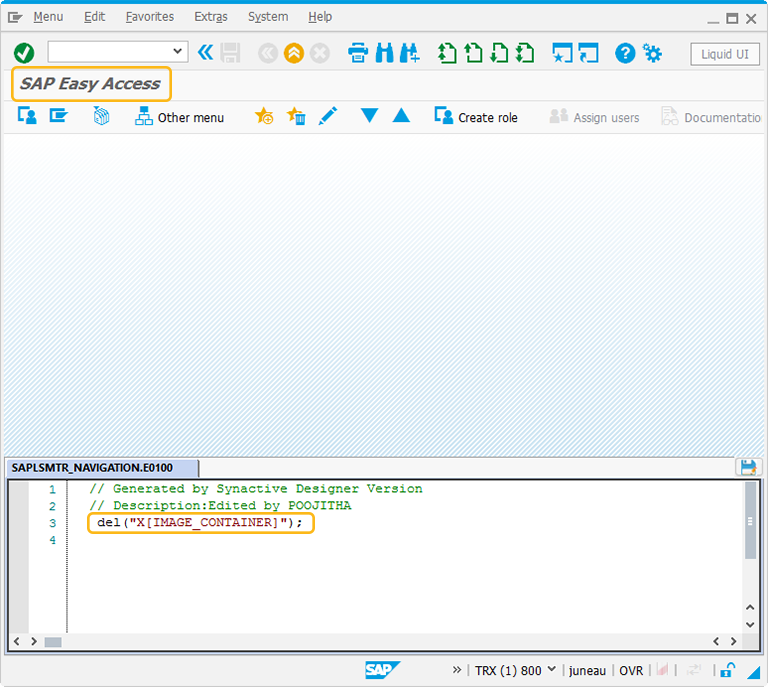Image resolution: width=768 pixels, height=687 pixels.
Task: Click the bottom-right horizontal scroll left arrow
Action: 716,641
